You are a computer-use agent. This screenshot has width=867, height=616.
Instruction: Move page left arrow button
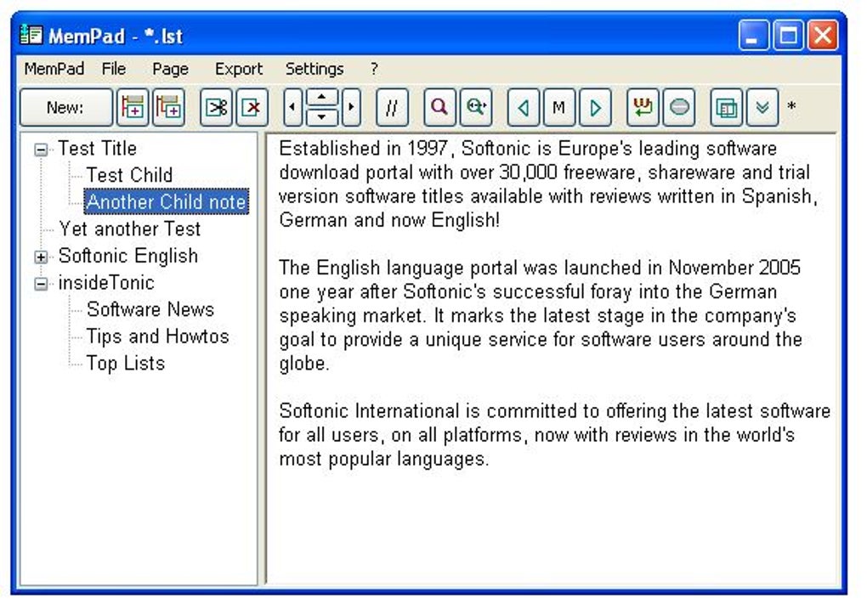click(x=292, y=107)
